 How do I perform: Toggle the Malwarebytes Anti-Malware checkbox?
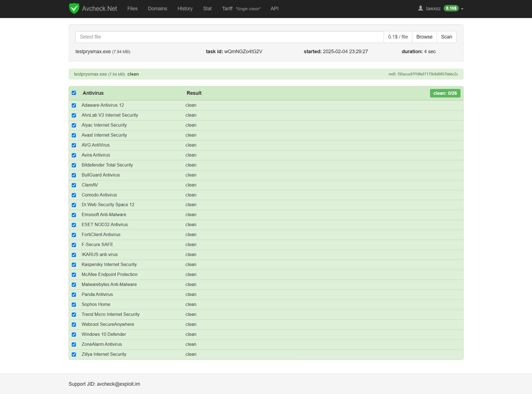coord(74,285)
